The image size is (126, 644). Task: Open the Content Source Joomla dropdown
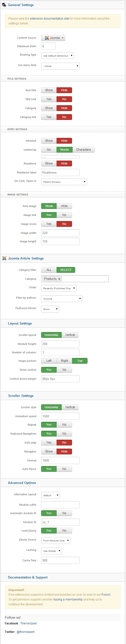click(53, 38)
